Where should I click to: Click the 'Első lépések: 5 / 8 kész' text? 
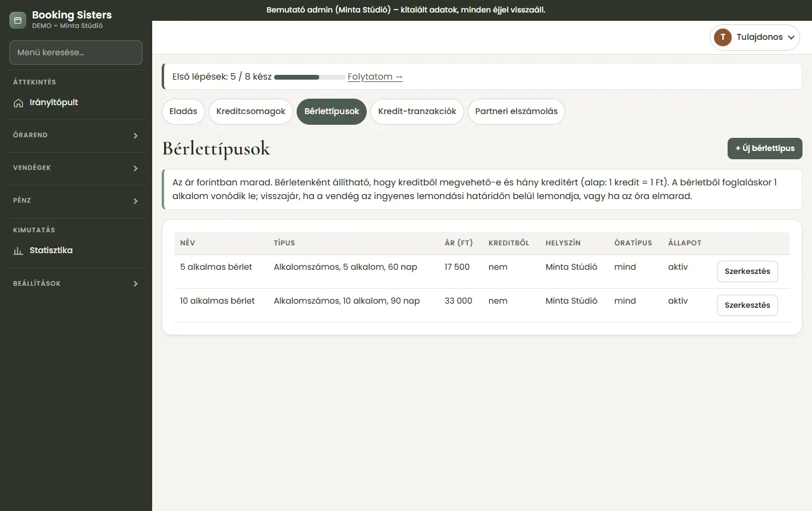point(222,77)
